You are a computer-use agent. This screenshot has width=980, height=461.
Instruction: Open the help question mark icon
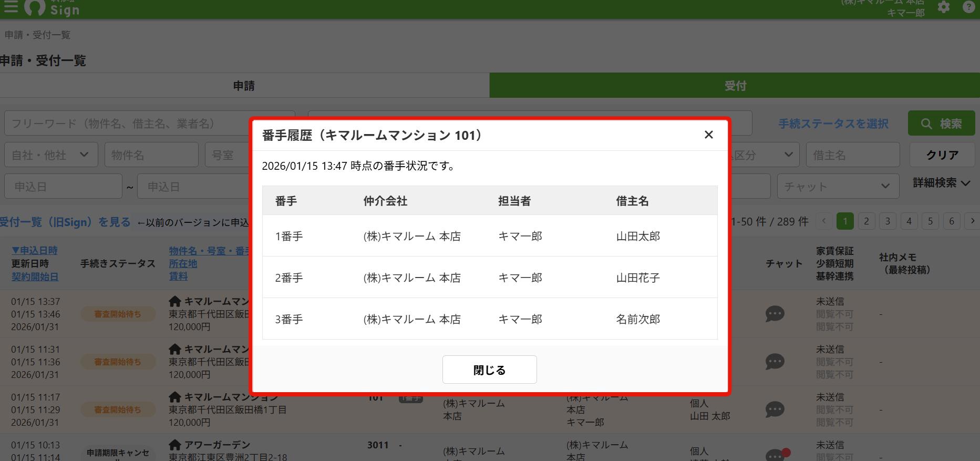(968, 7)
